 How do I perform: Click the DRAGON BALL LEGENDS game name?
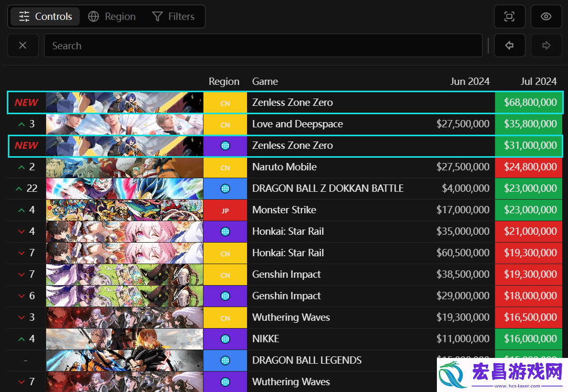point(307,361)
